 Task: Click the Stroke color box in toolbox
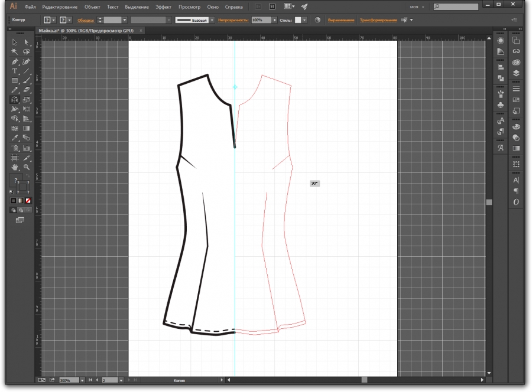[x=23, y=187]
